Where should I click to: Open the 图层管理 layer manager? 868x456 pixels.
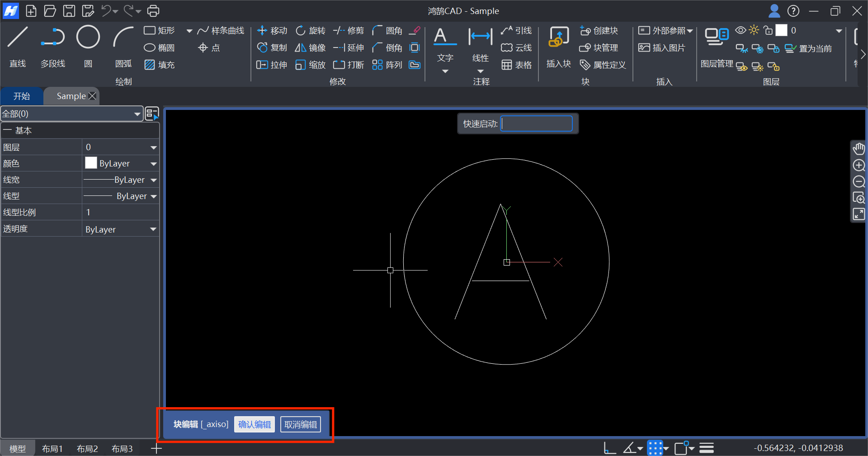(717, 38)
